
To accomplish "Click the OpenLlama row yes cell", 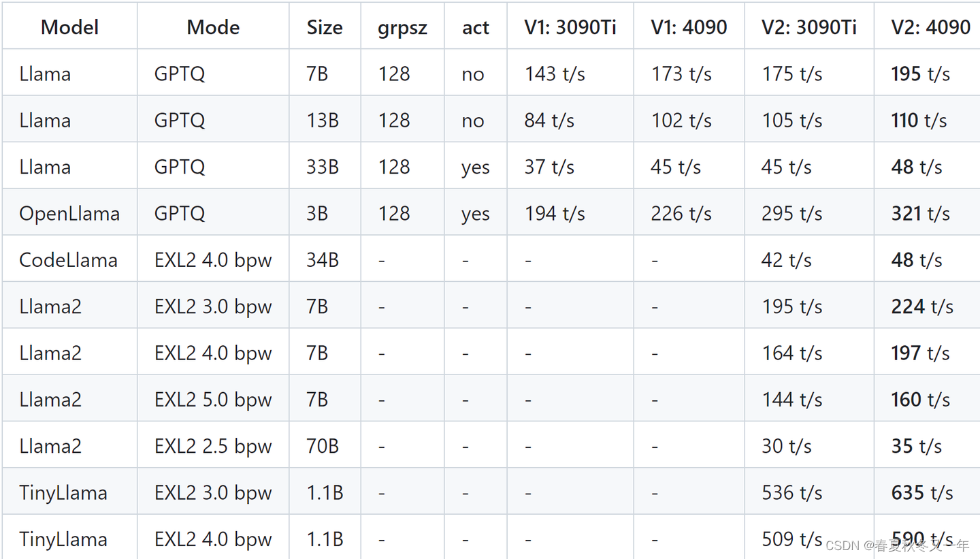I will [x=475, y=213].
